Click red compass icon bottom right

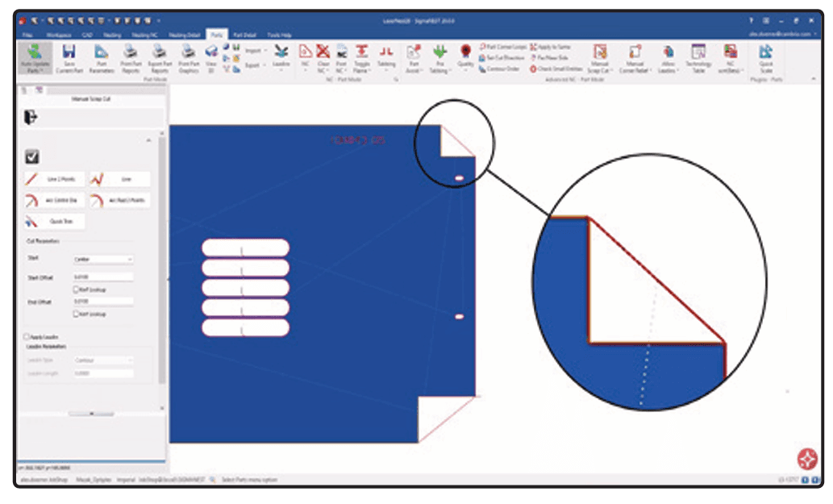807,459
